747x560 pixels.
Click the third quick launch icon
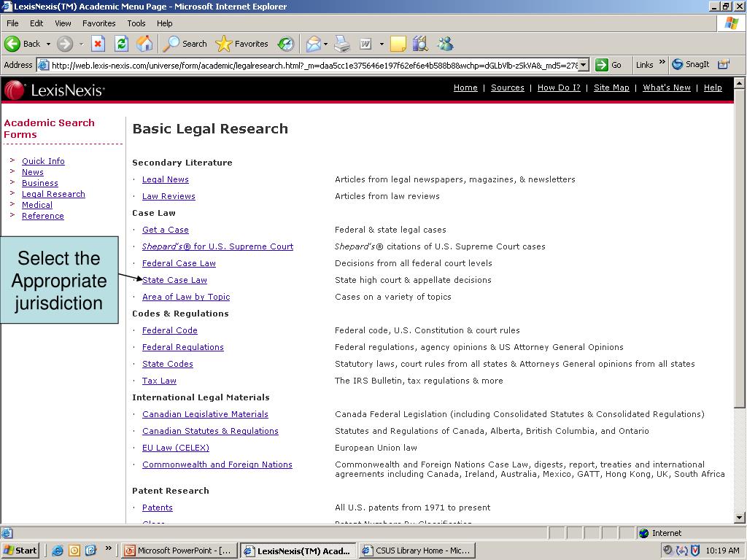pos(90,551)
